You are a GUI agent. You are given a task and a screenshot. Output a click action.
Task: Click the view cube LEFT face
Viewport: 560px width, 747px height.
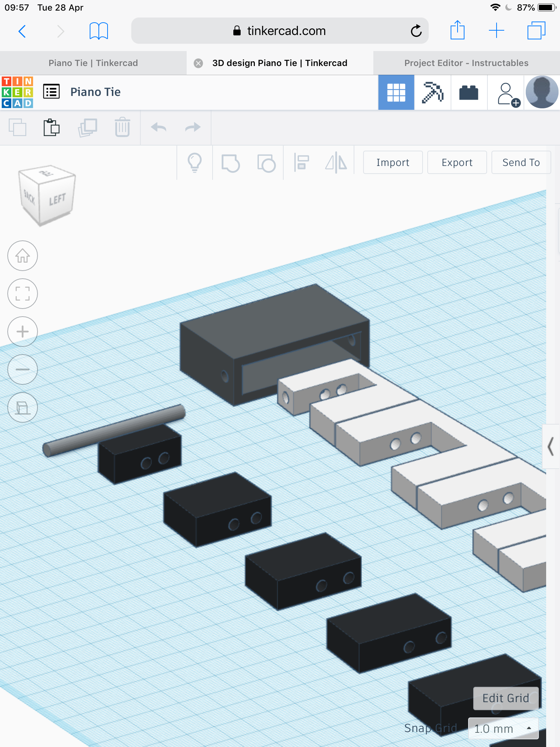pos(57,200)
